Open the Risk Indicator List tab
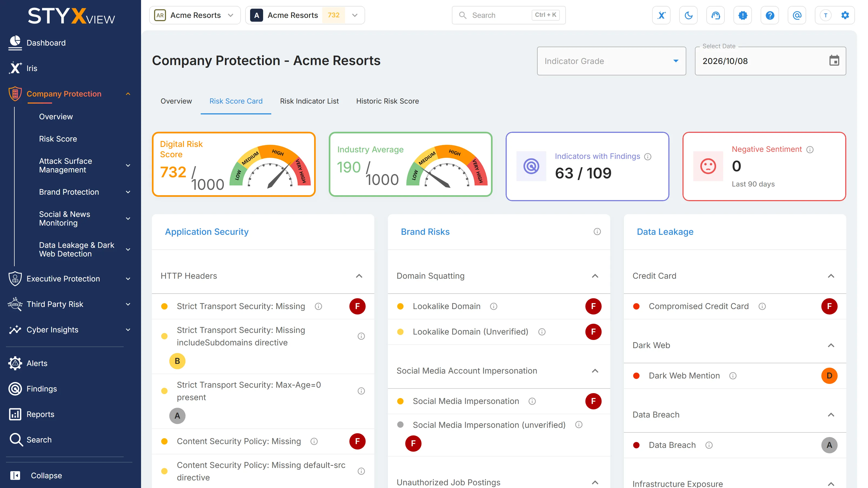Viewport: 868px width, 488px height. 309,101
